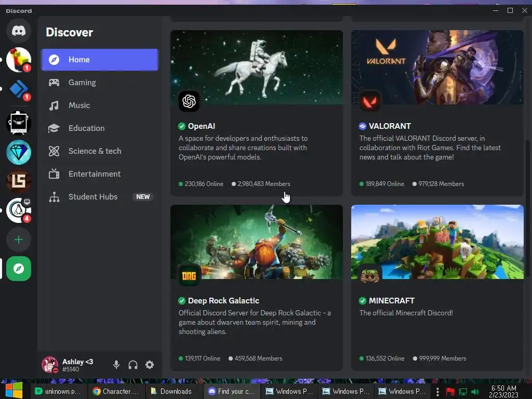Click the VALORANT server logo icon

click(370, 101)
